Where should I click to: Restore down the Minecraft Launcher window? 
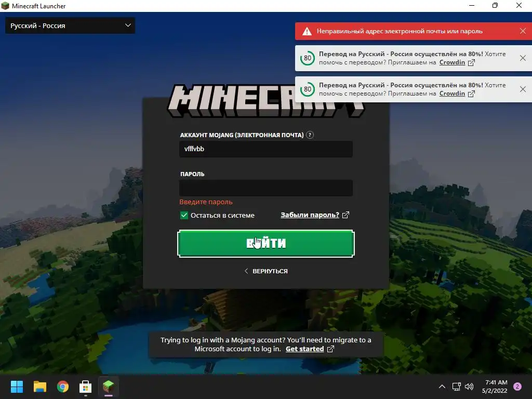[x=495, y=5]
